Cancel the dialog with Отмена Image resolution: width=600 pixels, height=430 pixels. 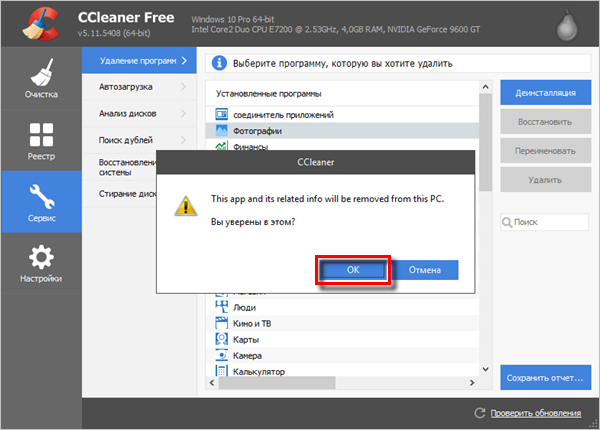coord(425,270)
